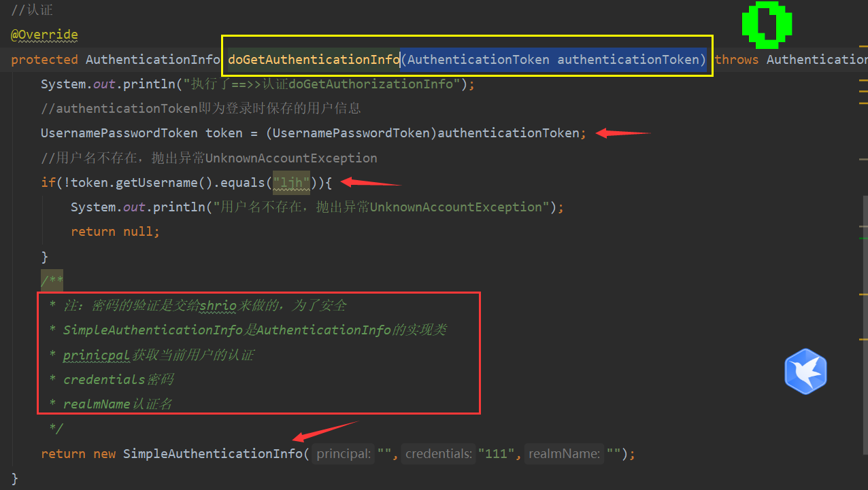Screen dimensions: 868x490
Task: Click the topmost yellow warning stripe marker
Action: (863, 81)
